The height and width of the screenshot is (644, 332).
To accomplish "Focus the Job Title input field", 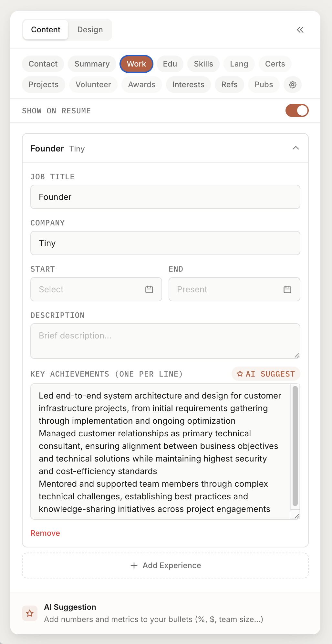I will (x=165, y=197).
